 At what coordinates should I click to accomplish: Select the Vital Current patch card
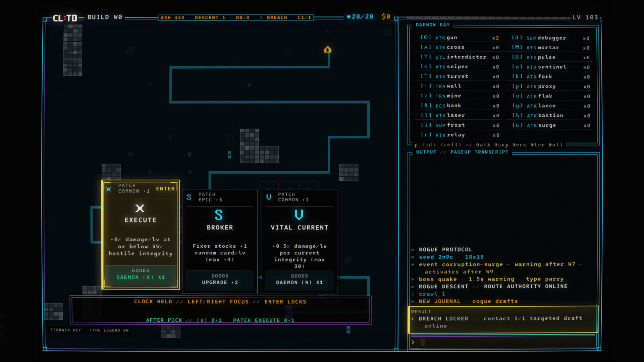click(299, 242)
